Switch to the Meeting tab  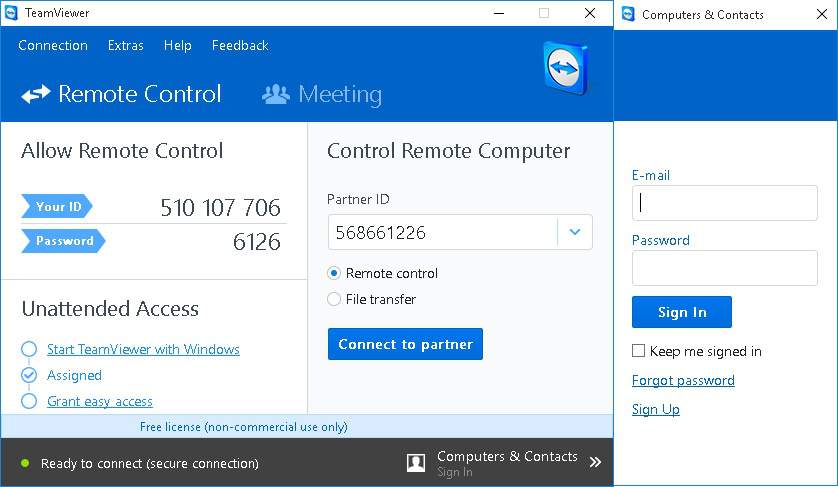pos(322,95)
